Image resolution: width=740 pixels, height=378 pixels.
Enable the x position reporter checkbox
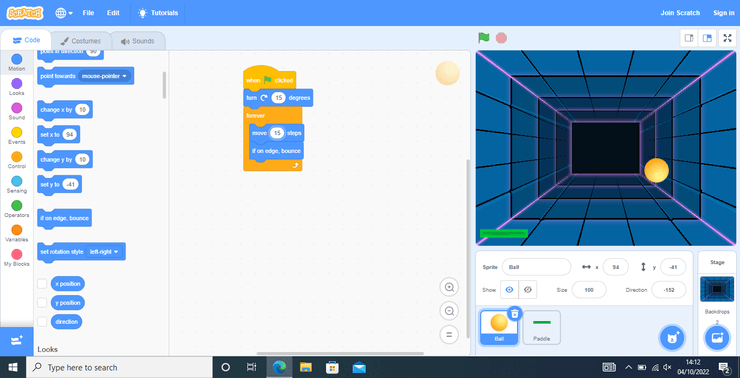coord(42,284)
